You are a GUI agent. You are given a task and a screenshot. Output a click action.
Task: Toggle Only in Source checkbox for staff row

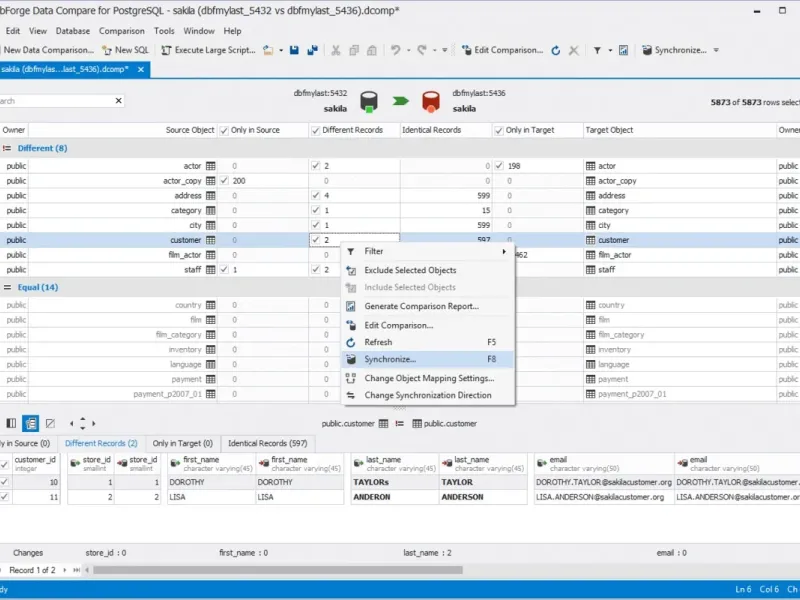(224, 269)
